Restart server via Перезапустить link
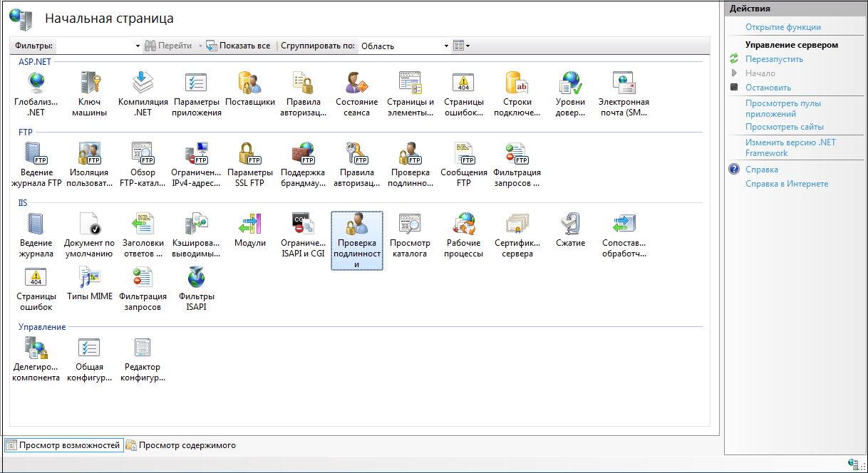 [774, 59]
